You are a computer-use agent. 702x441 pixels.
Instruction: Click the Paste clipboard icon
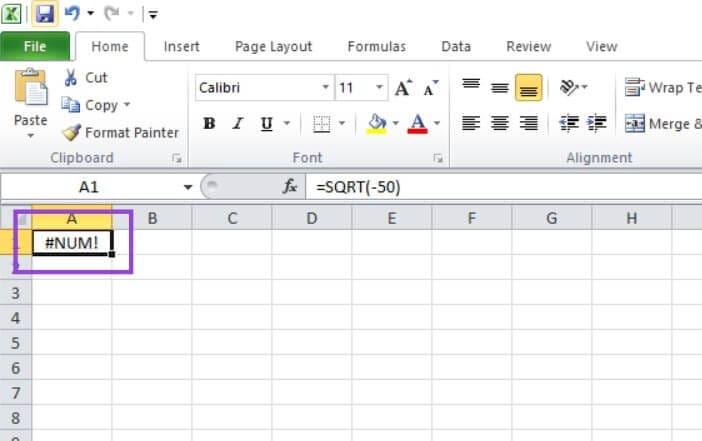point(30,88)
